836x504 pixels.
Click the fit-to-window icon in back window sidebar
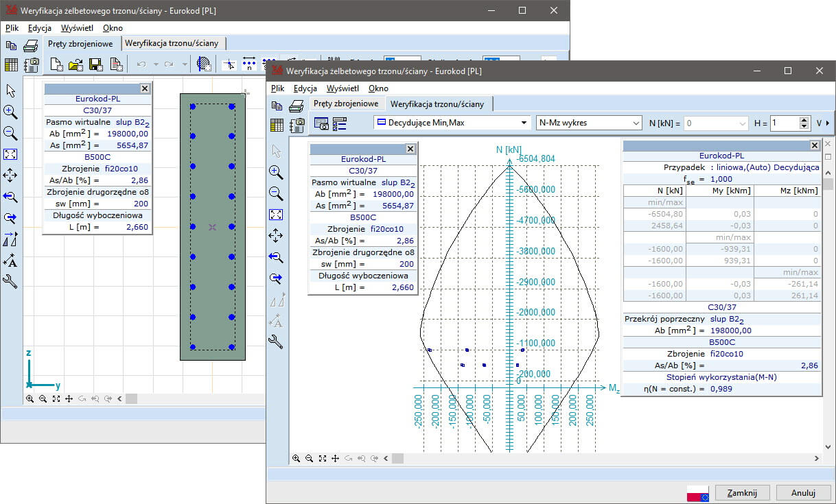click(10, 154)
